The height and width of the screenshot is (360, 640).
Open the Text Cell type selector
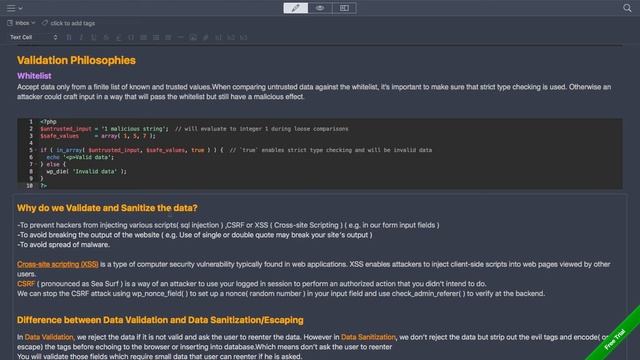pos(33,37)
